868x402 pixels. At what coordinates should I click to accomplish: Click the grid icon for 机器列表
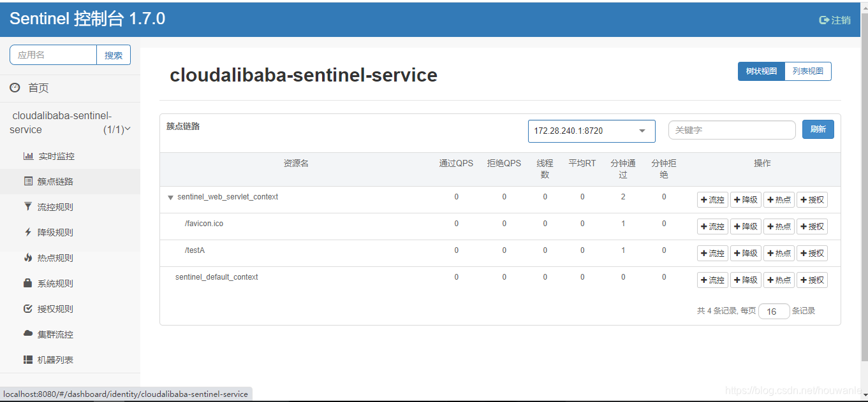[x=28, y=360]
